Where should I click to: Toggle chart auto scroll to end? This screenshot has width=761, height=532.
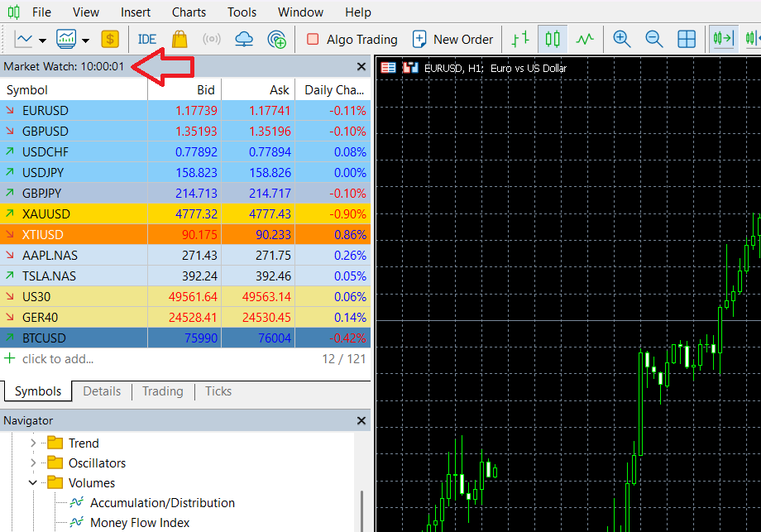pyautogui.click(x=723, y=38)
